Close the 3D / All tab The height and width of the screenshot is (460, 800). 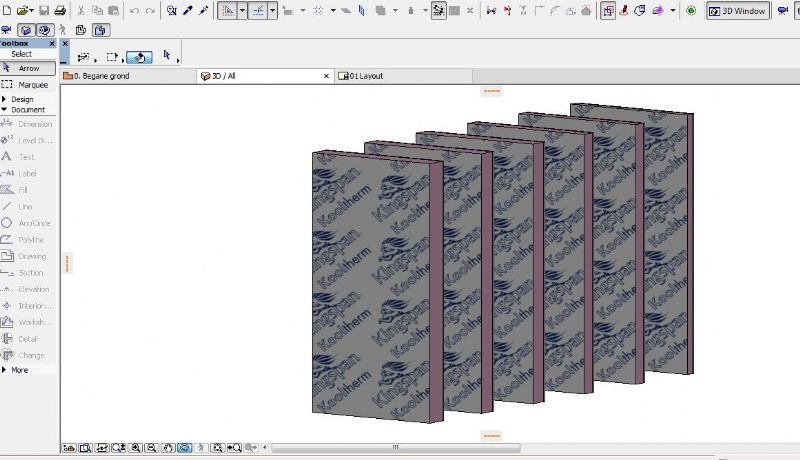326,76
